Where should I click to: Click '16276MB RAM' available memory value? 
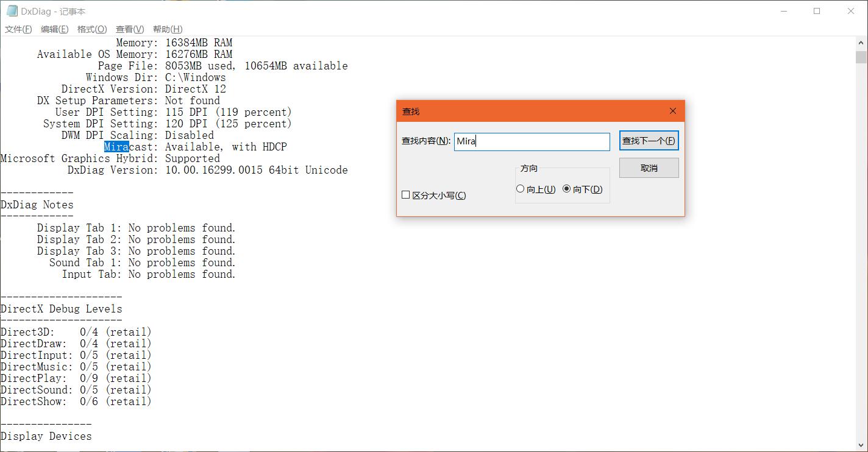tap(199, 54)
